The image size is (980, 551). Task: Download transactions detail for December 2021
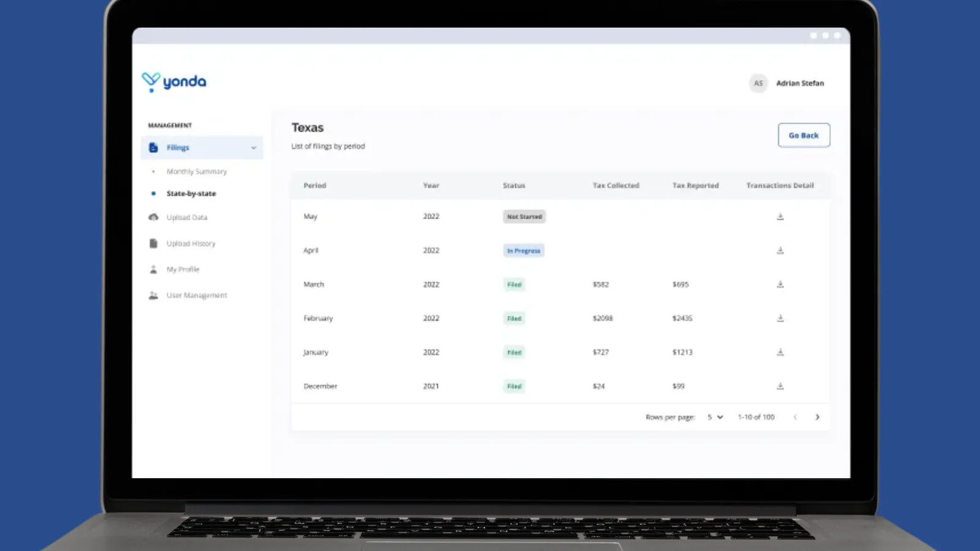coord(780,386)
